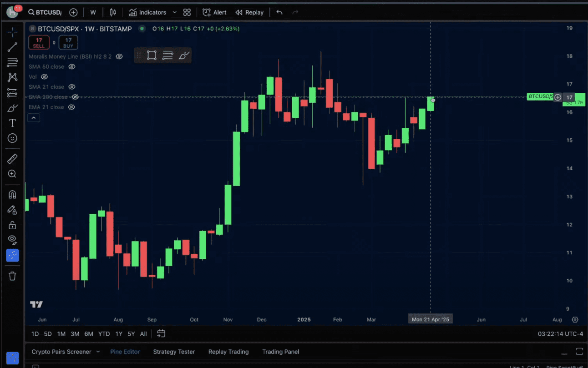Maximize the bottom panel
Screen dimensions: 588x368
[579, 352]
